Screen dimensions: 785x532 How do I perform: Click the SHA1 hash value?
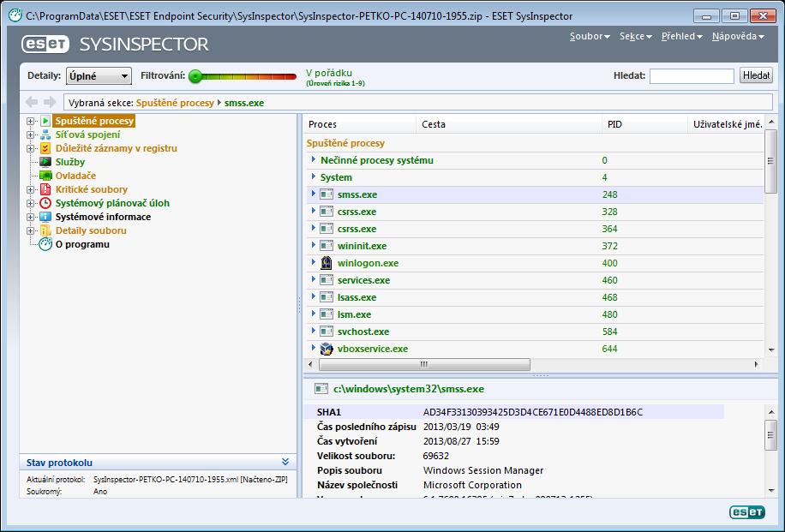(x=533, y=412)
